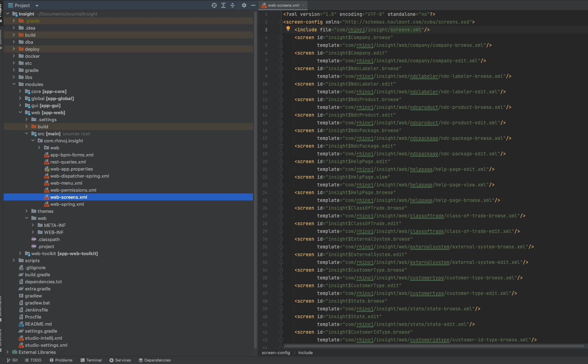The width and height of the screenshot is (588, 364).
Task: Collapse the Insight project root
Action: [7, 14]
